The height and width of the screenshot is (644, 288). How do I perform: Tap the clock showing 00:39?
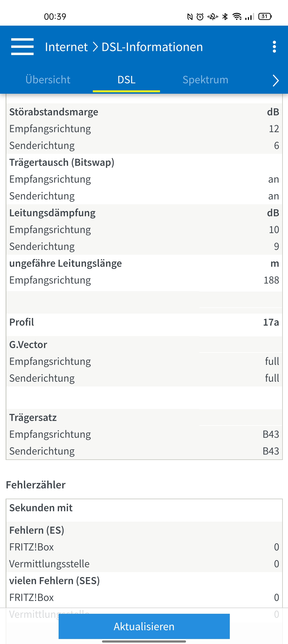55,17
